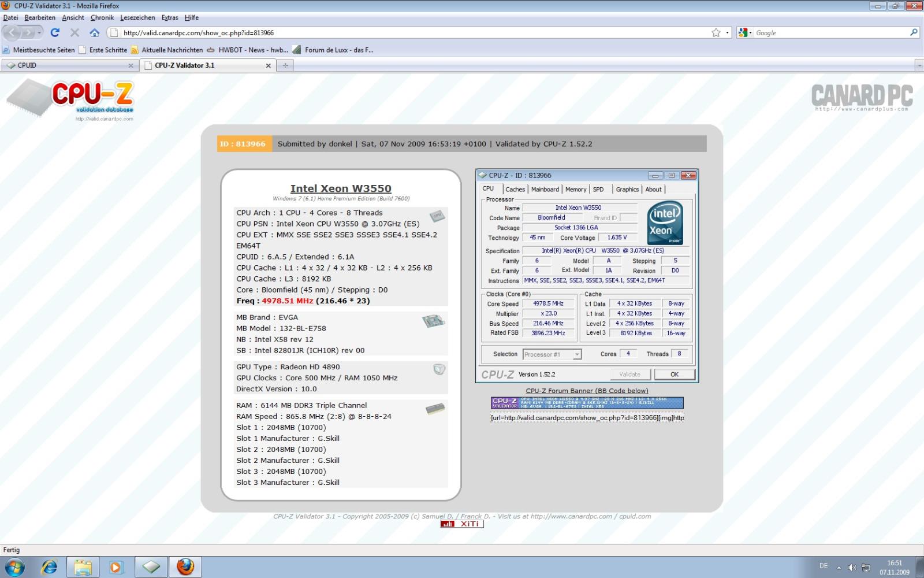Close the CPUID tab

131,66
